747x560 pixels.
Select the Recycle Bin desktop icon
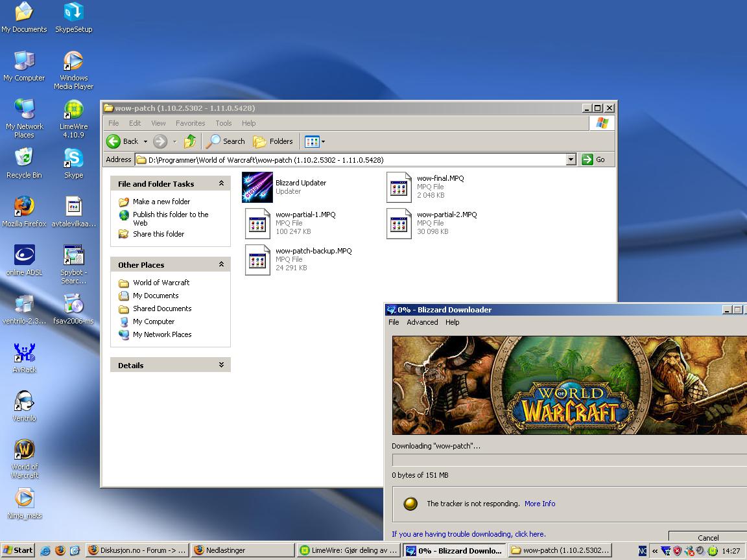[24, 163]
